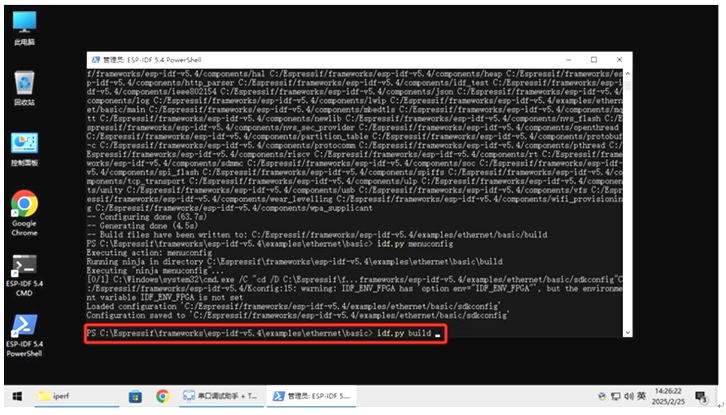The height and width of the screenshot is (415, 726).
Task: Open the Microsoft Store taskbar icon
Action: pos(135,396)
